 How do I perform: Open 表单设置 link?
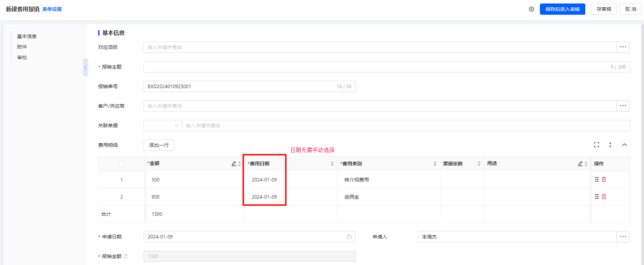coord(52,9)
